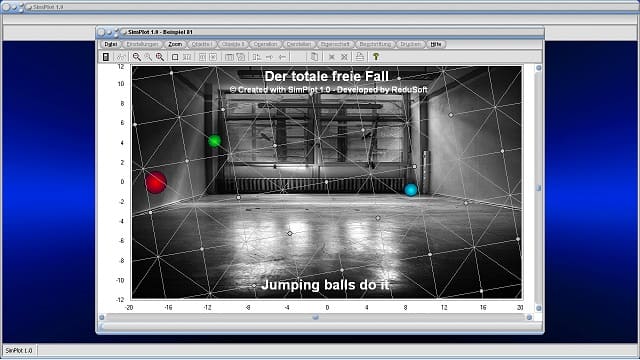
Task: Click the empty square frame toolbar icon
Action: click(175, 57)
